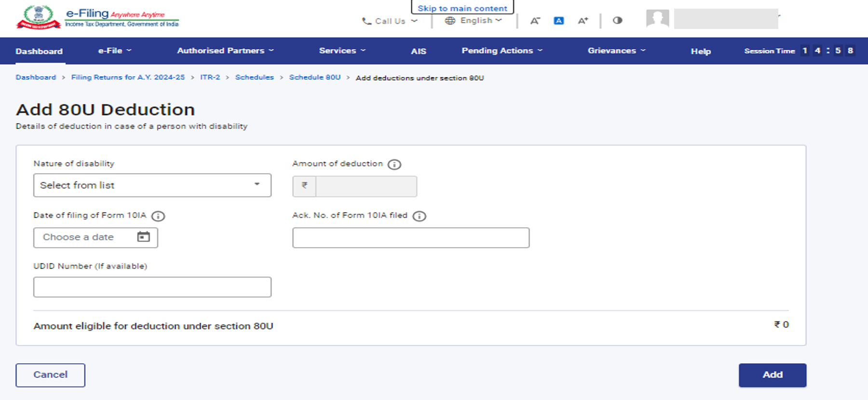The width and height of the screenshot is (868, 400).
Task: Expand the Call Us dropdown
Action: 390,21
